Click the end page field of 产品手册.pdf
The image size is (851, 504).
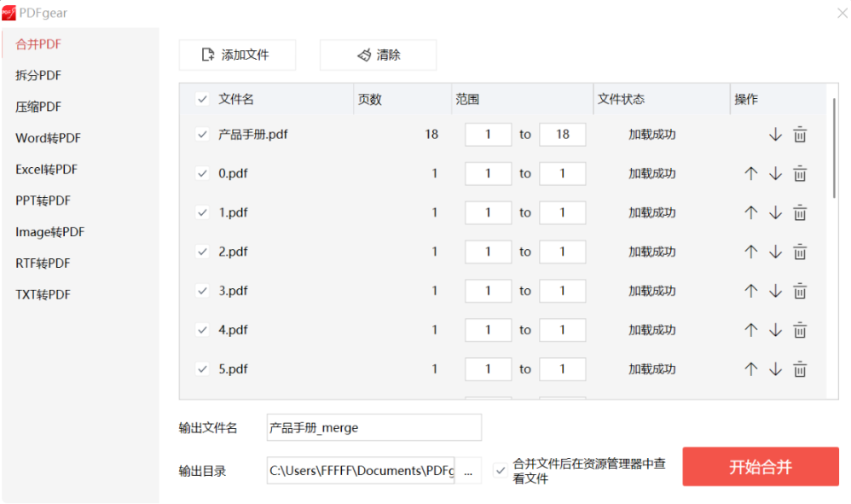(x=563, y=135)
